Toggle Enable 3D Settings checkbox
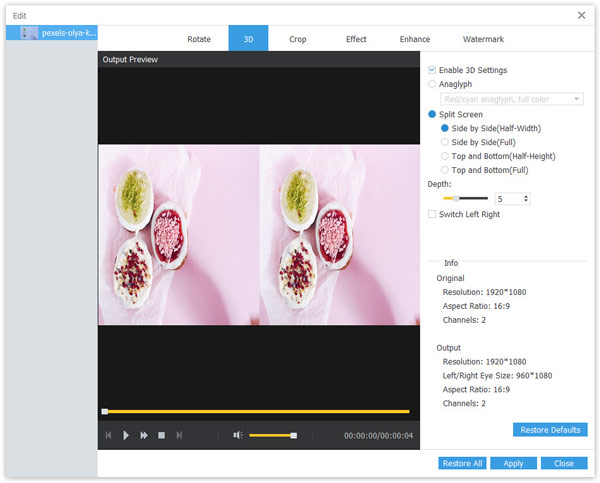The width and height of the screenshot is (600, 483). [x=432, y=70]
